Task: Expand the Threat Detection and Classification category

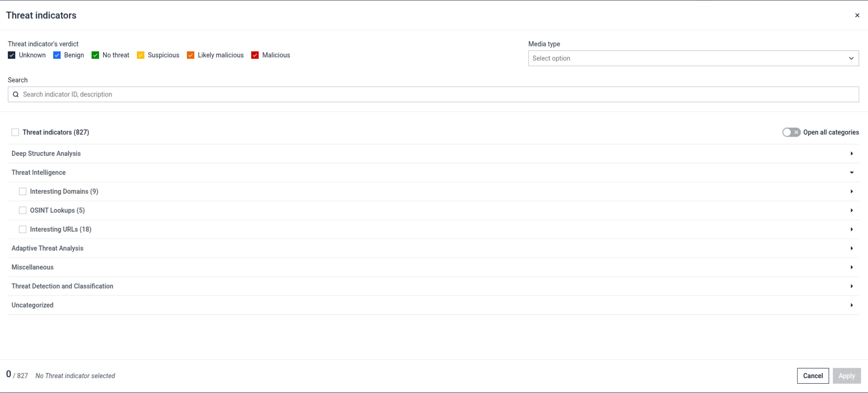Action: pos(851,286)
